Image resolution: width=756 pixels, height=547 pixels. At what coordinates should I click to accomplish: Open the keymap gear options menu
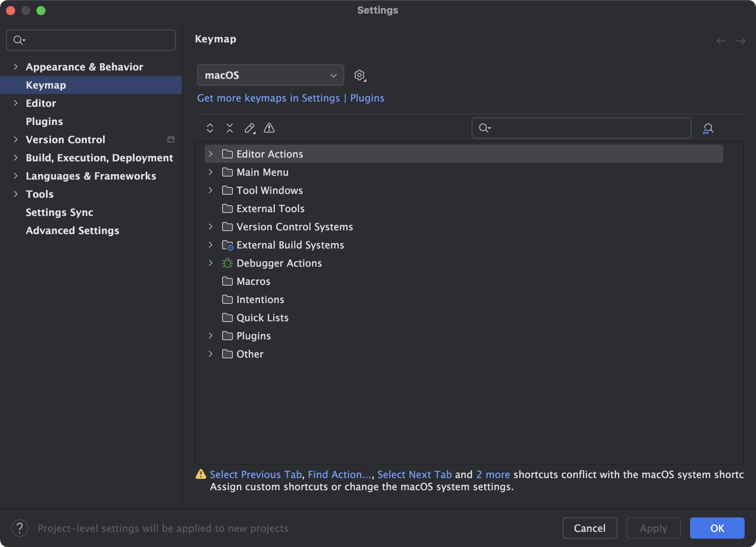click(x=359, y=75)
